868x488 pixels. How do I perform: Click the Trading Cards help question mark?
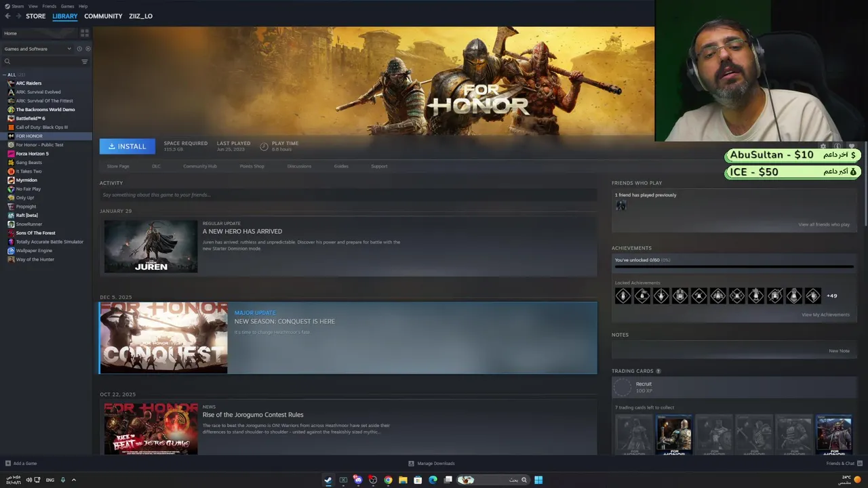click(x=658, y=371)
